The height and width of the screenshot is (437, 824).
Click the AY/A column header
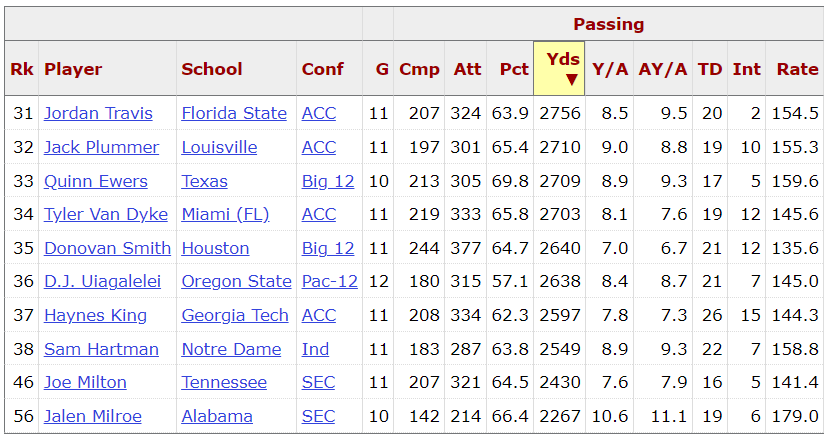click(662, 69)
